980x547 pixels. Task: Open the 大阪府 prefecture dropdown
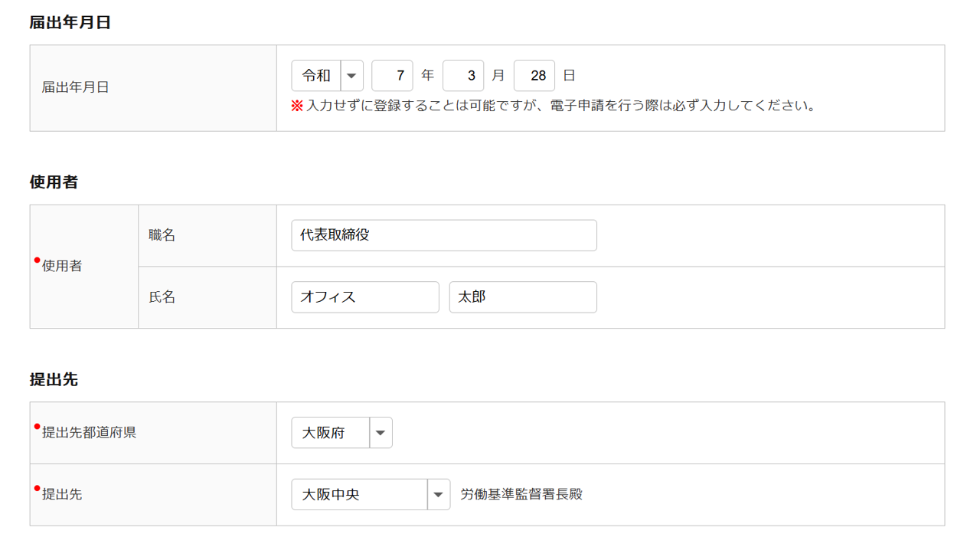click(x=331, y=433)
